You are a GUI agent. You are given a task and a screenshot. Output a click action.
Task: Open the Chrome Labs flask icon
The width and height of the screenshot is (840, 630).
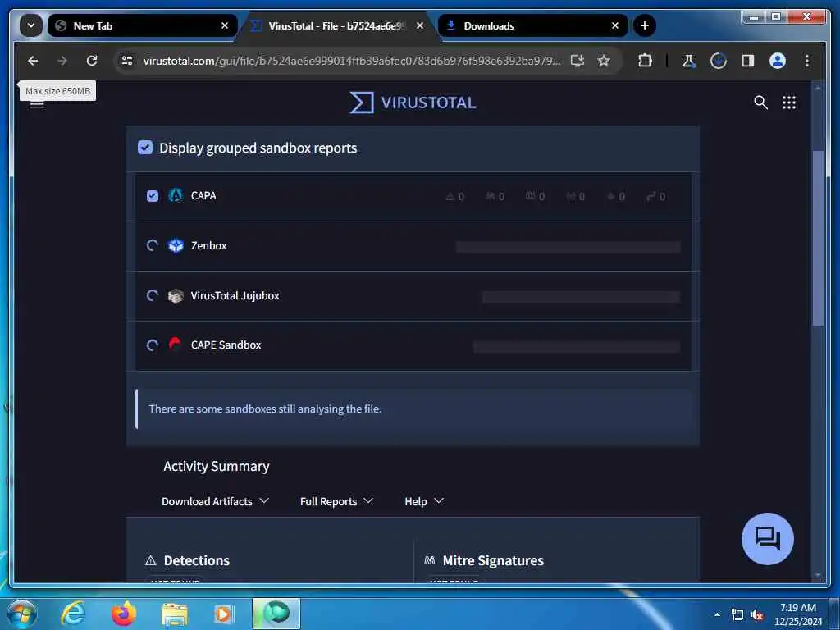(689, 61)
